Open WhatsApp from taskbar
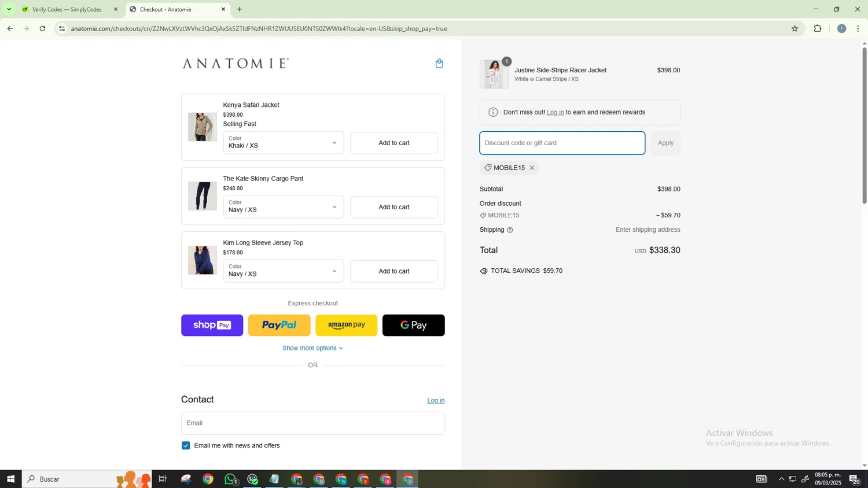868x488 pixels. pos(231,479)
